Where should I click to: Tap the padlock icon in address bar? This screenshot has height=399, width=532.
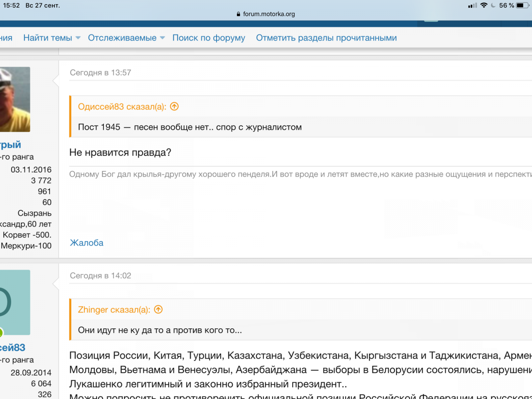pyautogui.click(x=239, y=14)
